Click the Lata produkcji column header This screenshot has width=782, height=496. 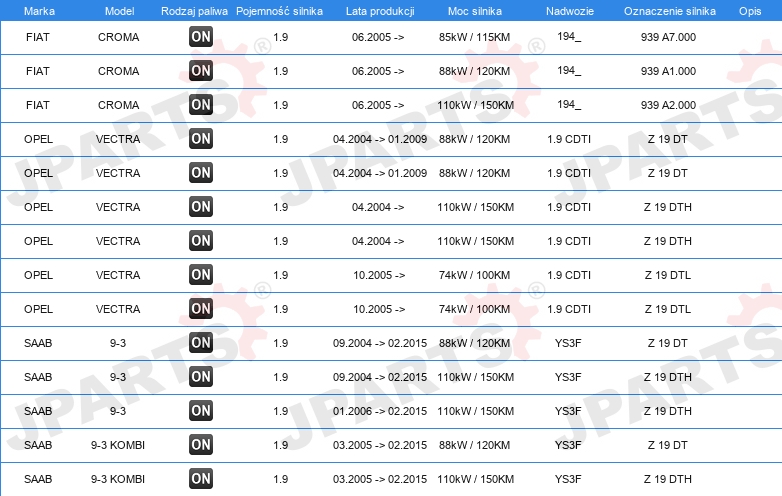380,11
